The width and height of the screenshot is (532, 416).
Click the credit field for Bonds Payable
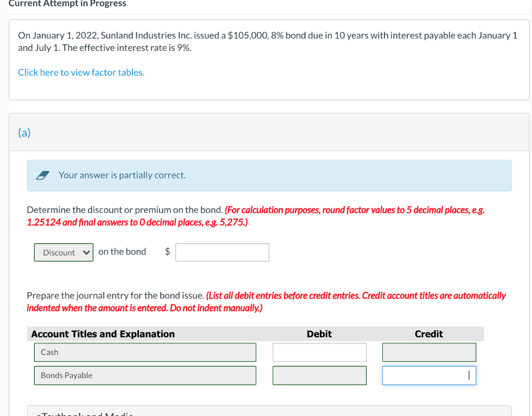coord(429,375)
